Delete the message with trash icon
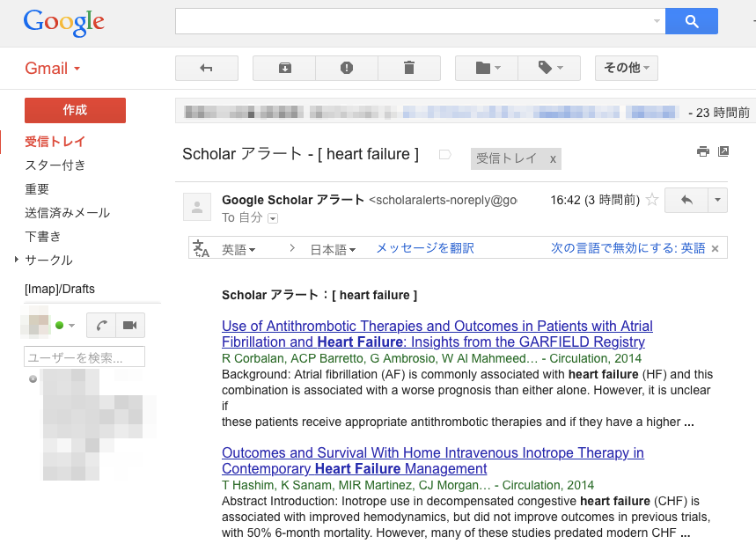This screenshot has width=756, height=551. click(x=409, y=68)
